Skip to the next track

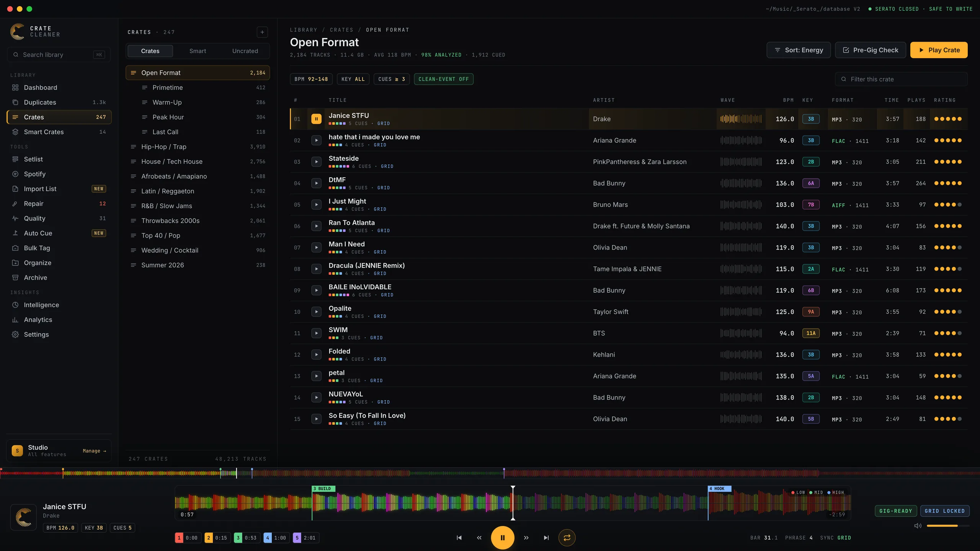[x=546, y=538]
